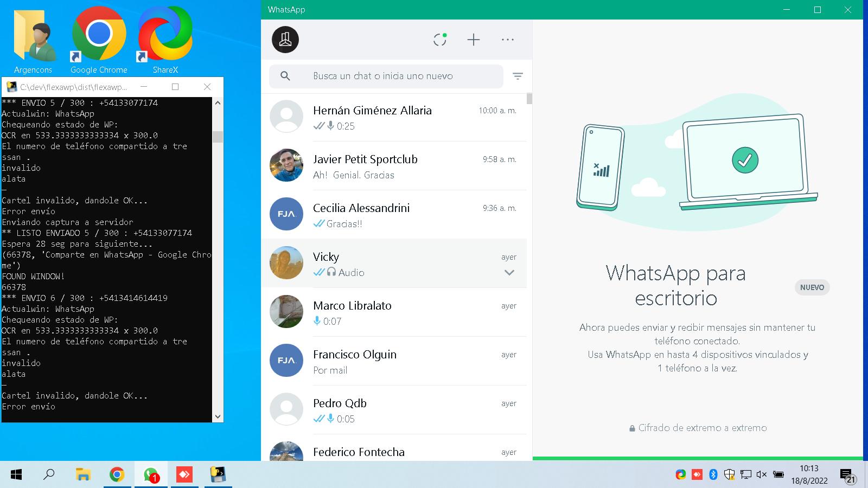Click Marco Libralato's profile photo

(286, 312)
